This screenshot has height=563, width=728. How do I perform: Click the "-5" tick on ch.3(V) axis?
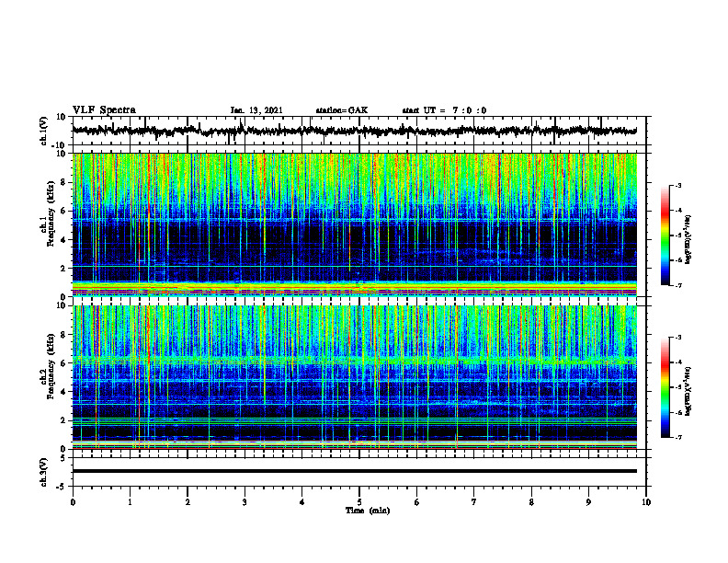[62, 487]
